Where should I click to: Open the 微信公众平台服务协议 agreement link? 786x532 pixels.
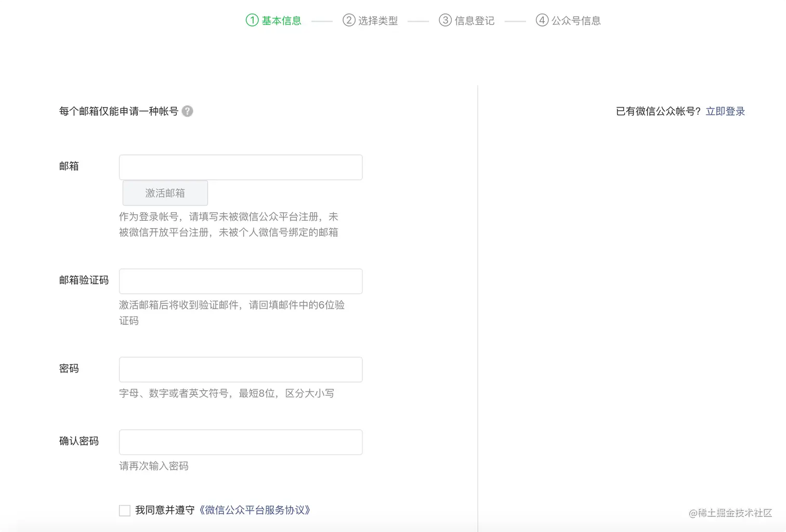[254, 510]
